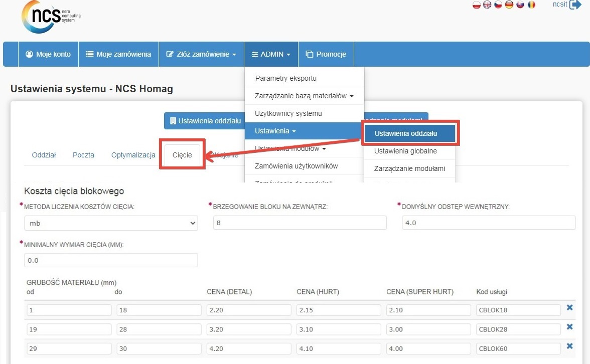Log out using the exit arrow icon
The height and width of the screenshot is (364, 590).
click(x=575, y=5)
